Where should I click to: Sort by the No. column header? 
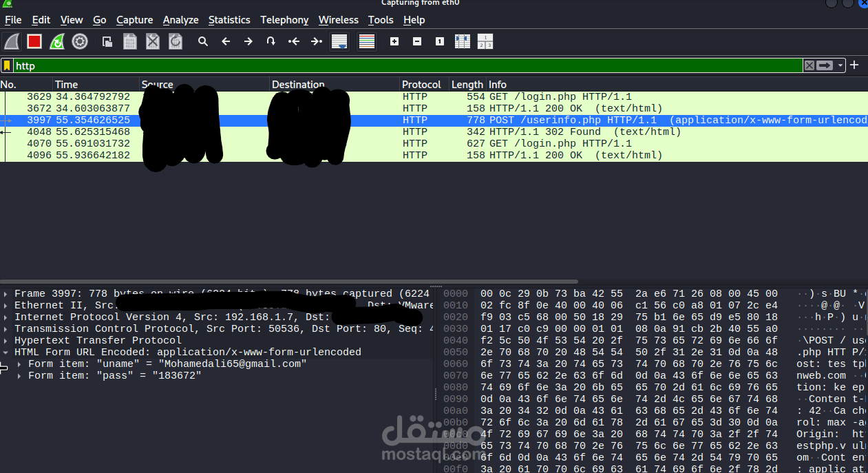(x=26, y=85)
